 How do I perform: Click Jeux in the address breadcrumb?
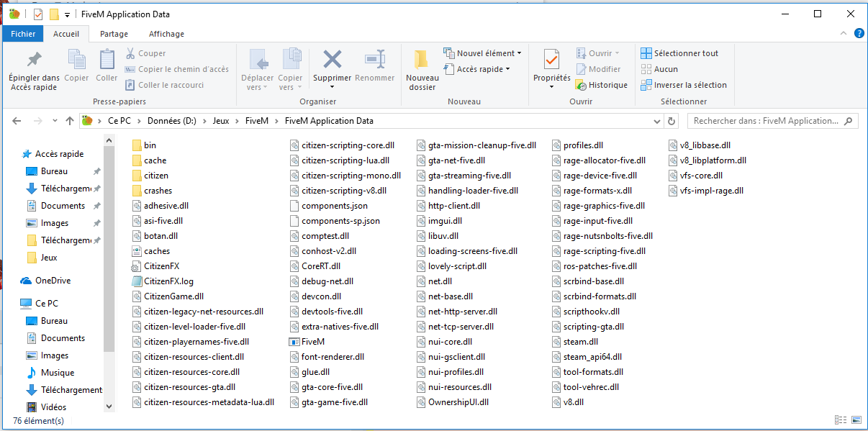(221, 121)
